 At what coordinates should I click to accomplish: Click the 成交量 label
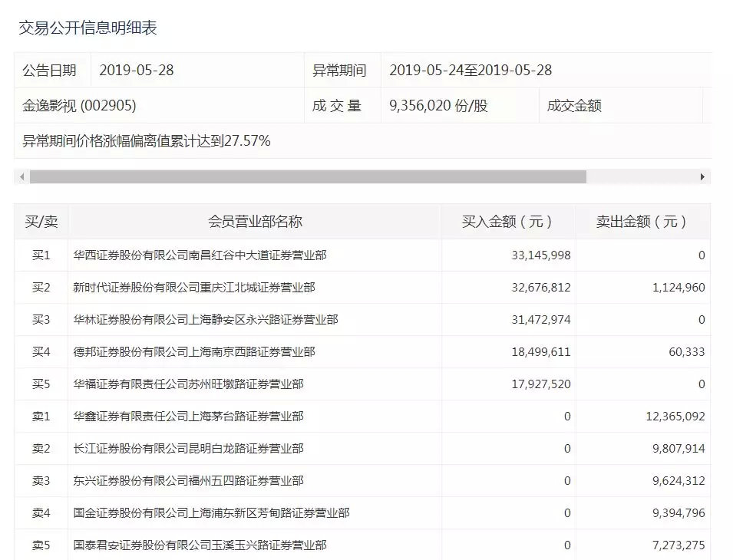[x=337, y=106]
